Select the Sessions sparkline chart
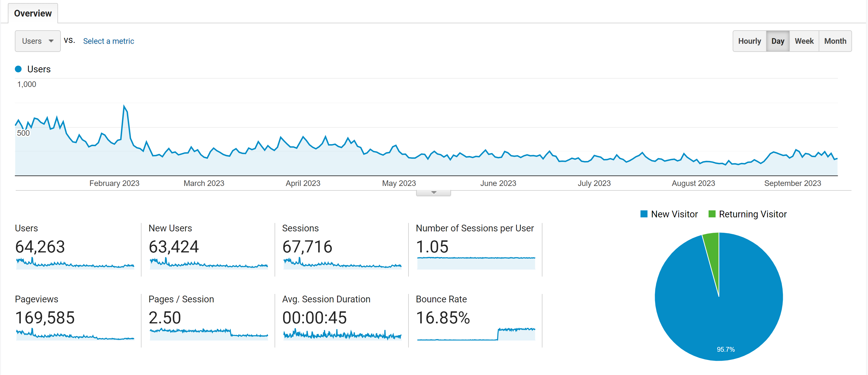The height and width of the screenshot is (375, 868). (x=342, y=263)
